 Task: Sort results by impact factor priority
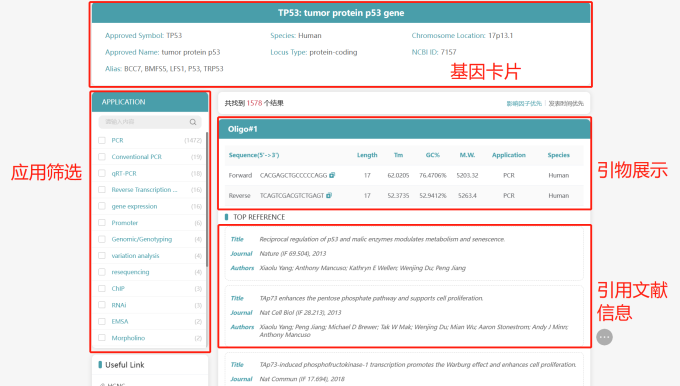pos(524,103)
